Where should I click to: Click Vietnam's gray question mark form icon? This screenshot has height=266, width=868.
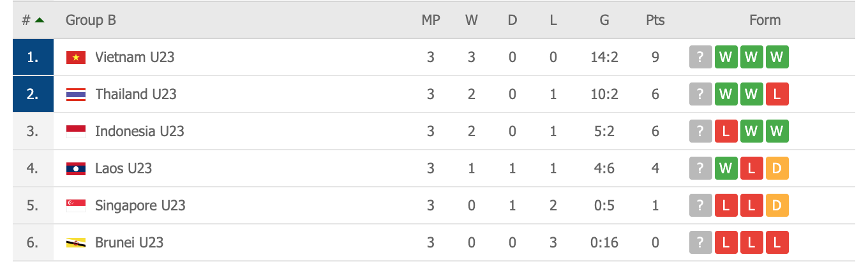700,58
